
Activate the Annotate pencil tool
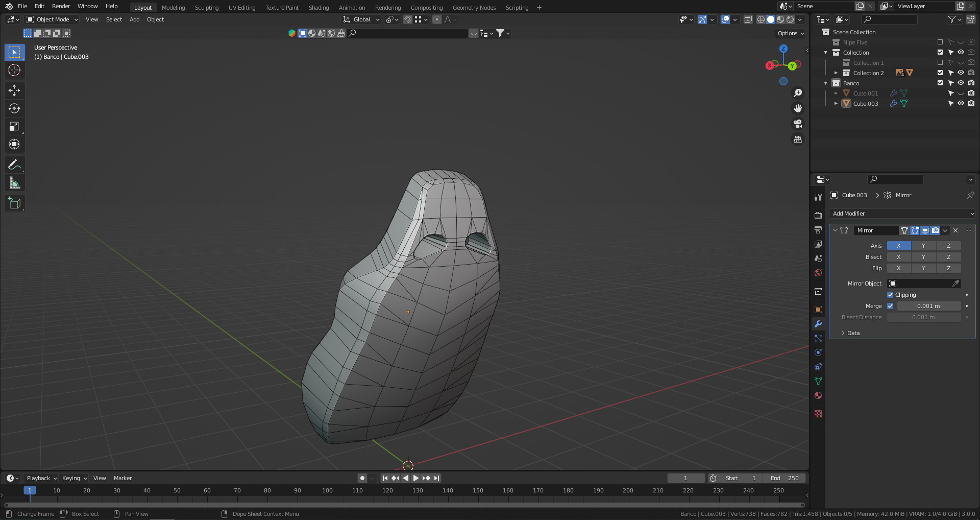[x=14, y=164]
